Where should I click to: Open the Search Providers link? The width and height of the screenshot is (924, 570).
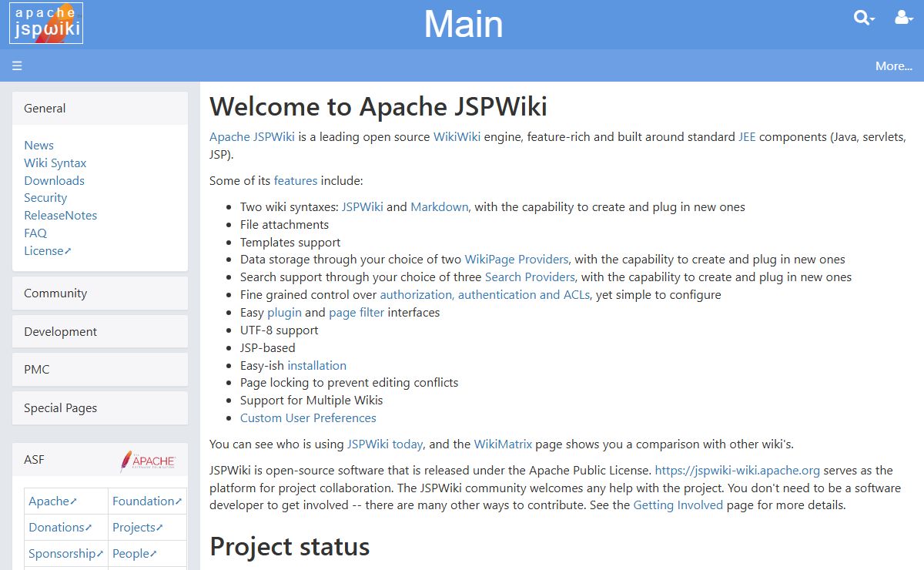pyautogui.click(x=530, y=277)
